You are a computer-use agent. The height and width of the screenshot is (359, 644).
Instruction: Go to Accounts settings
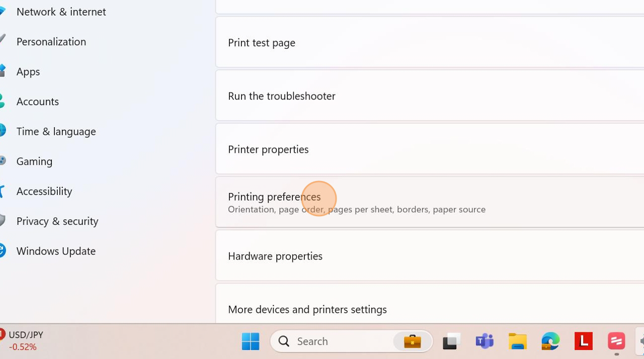(x=37, y=101)
